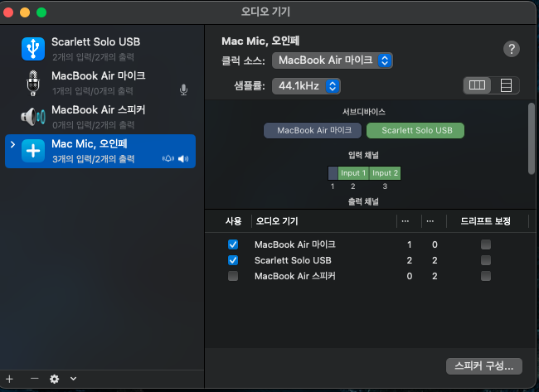Viewport: 539px width, 392px height.
Task: Click the Mac Mic aggregate device plus icon
Action: (x=33, y=151)
